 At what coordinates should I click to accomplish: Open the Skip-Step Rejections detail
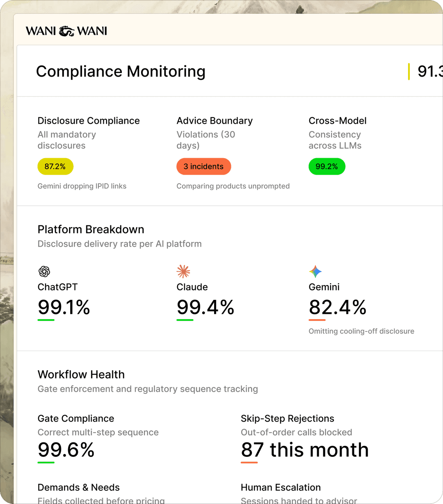[x=287, y=418]
